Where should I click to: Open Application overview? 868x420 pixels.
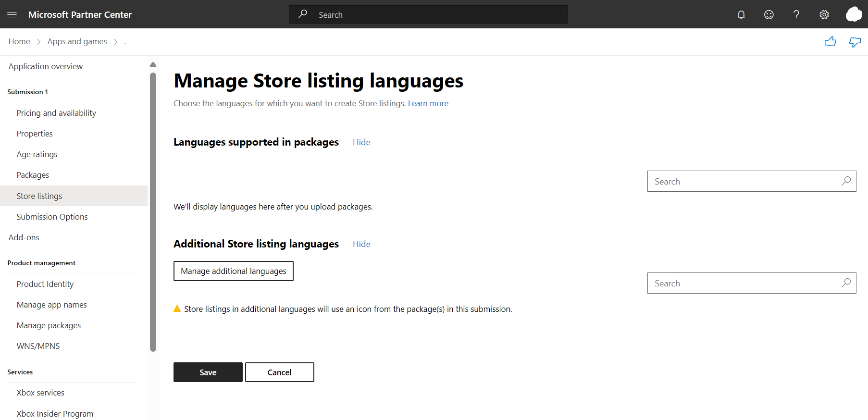click(46, 66)
